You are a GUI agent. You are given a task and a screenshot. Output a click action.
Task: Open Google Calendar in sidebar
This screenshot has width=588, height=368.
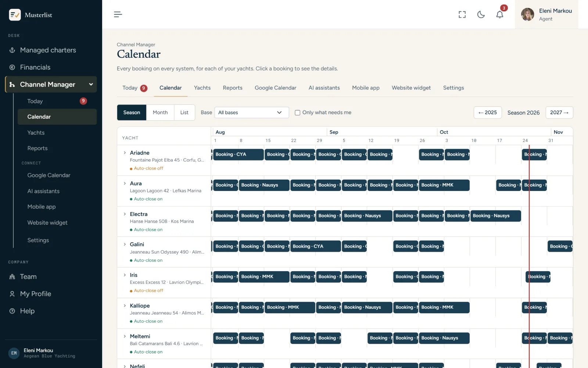57,175
